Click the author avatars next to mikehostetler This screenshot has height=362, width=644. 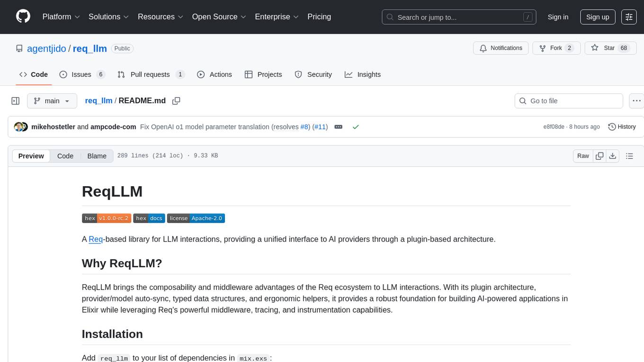tap(21, 127)
